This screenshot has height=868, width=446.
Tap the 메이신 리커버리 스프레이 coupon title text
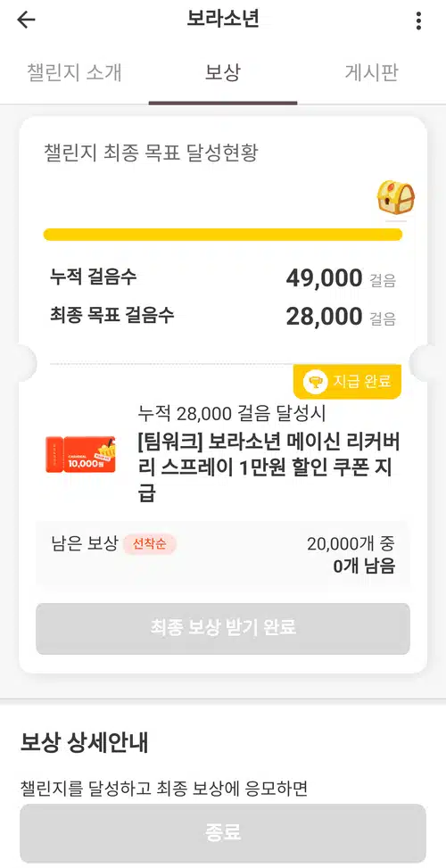(268, 467)
